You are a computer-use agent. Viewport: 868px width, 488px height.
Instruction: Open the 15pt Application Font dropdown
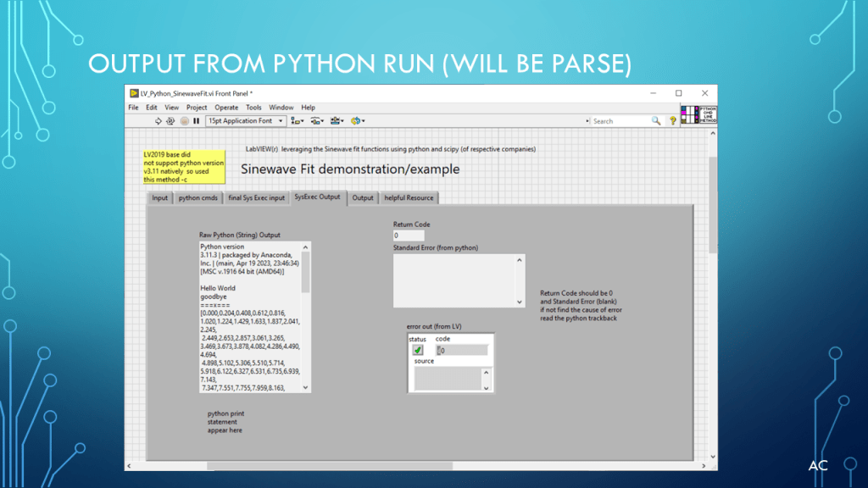pos(246,121)
